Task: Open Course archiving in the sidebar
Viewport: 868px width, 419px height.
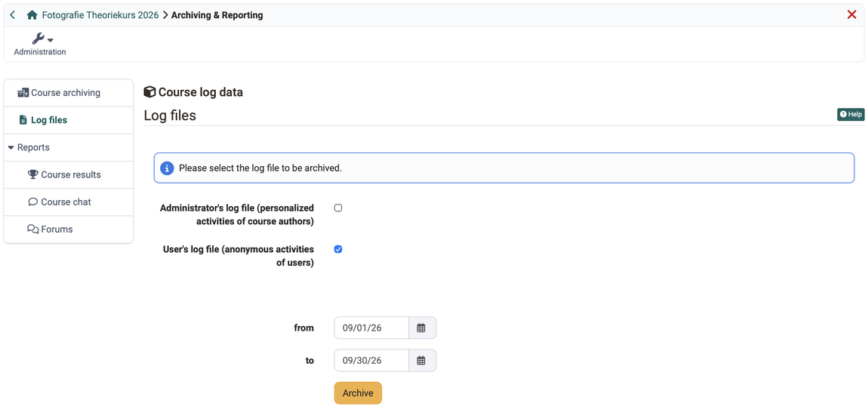Action: click(x=69, y=93)
